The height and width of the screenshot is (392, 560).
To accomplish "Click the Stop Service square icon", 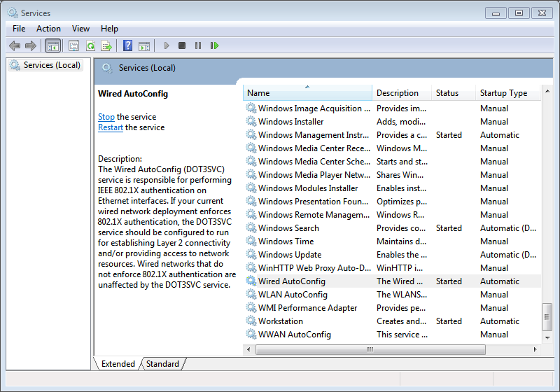I will coord(182,45).
